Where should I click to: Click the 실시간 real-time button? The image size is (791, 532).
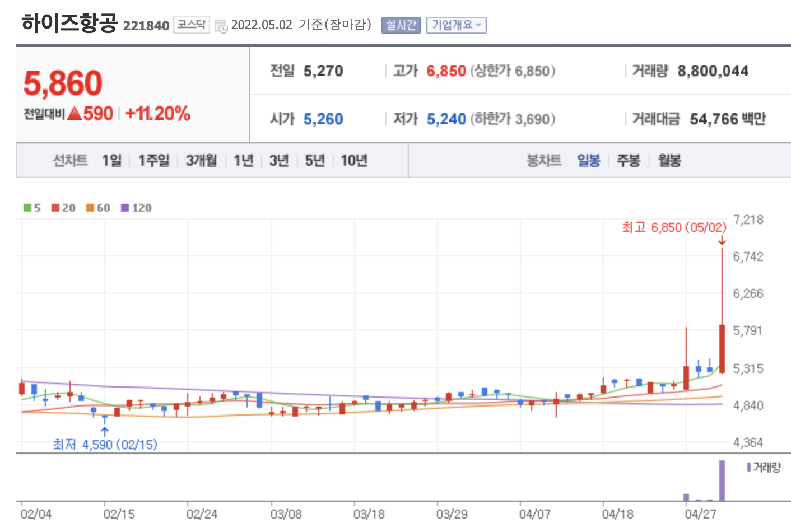(x=401, y=25)
